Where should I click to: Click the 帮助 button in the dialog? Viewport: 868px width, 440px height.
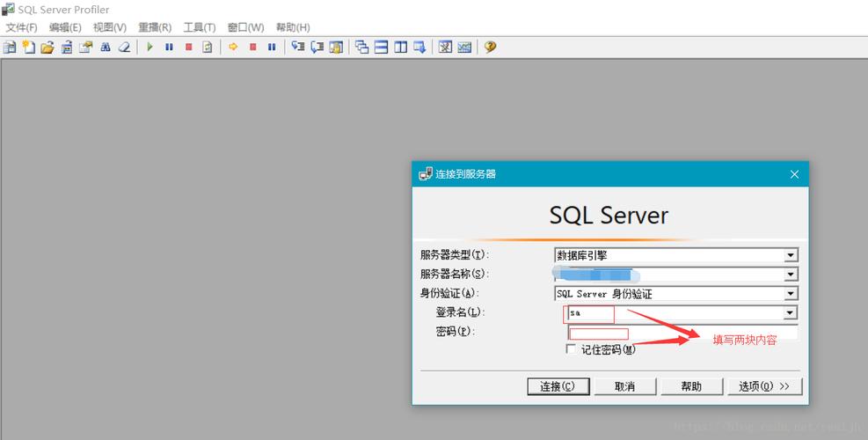[x=691, y=386]
